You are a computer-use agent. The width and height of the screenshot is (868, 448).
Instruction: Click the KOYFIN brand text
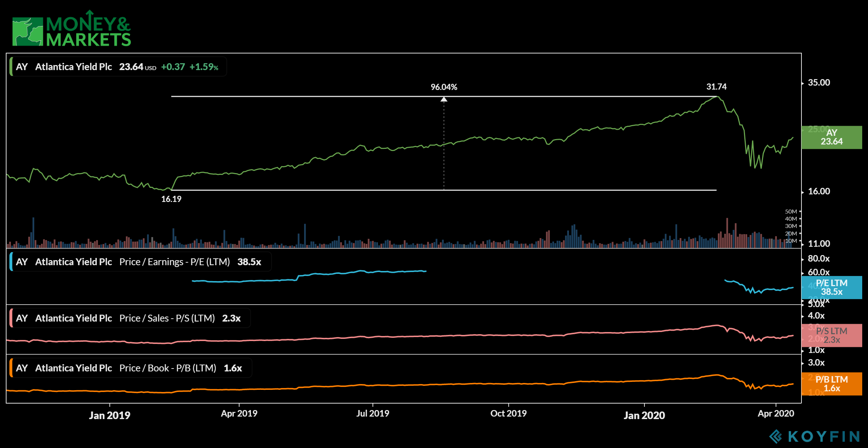click(x=824, y=436)
